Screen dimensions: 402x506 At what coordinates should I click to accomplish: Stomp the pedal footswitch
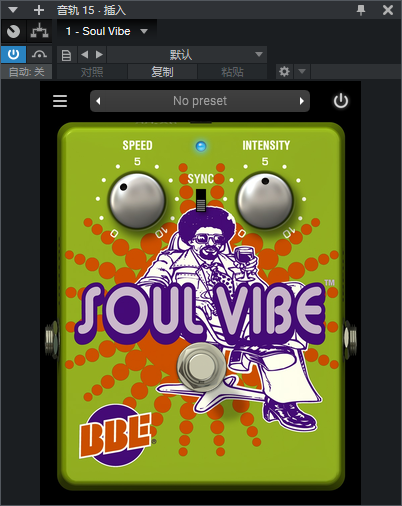coord(200,366)
